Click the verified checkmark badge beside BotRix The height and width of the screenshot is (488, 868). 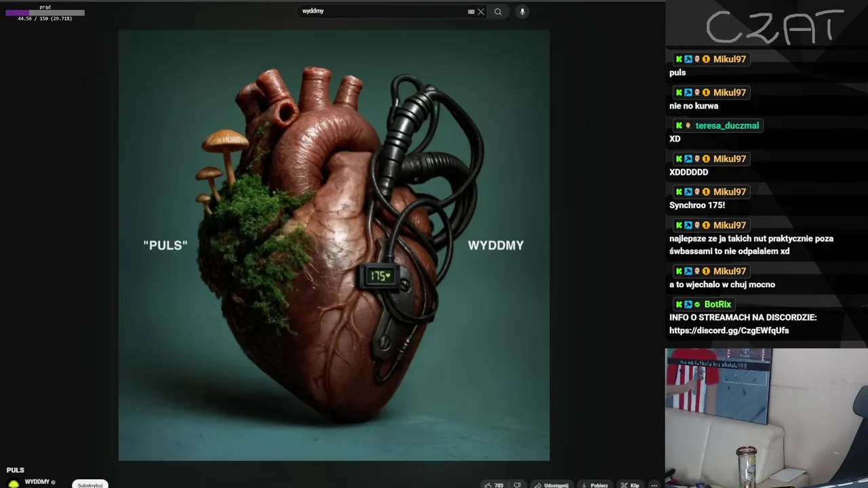[697, 304]
